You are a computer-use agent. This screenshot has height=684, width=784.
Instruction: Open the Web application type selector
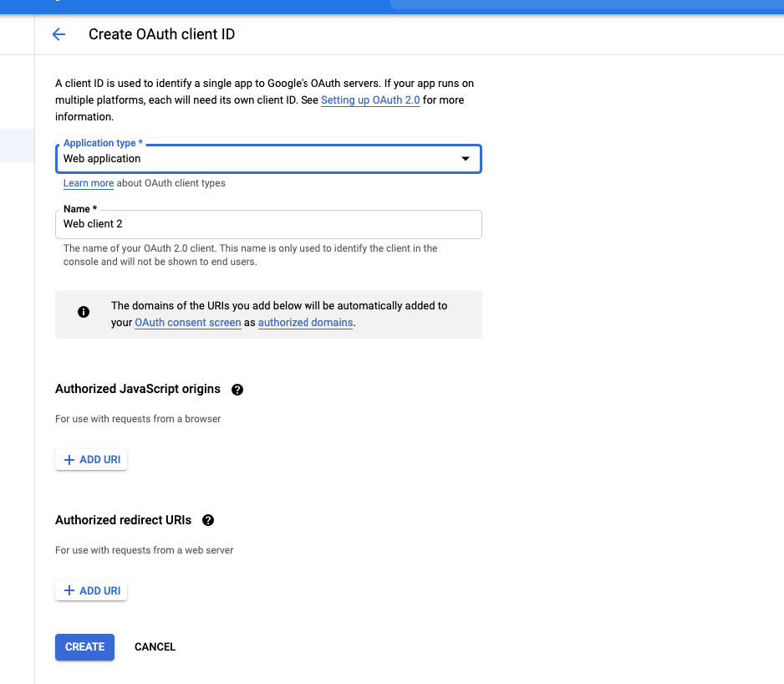[268, 159]
